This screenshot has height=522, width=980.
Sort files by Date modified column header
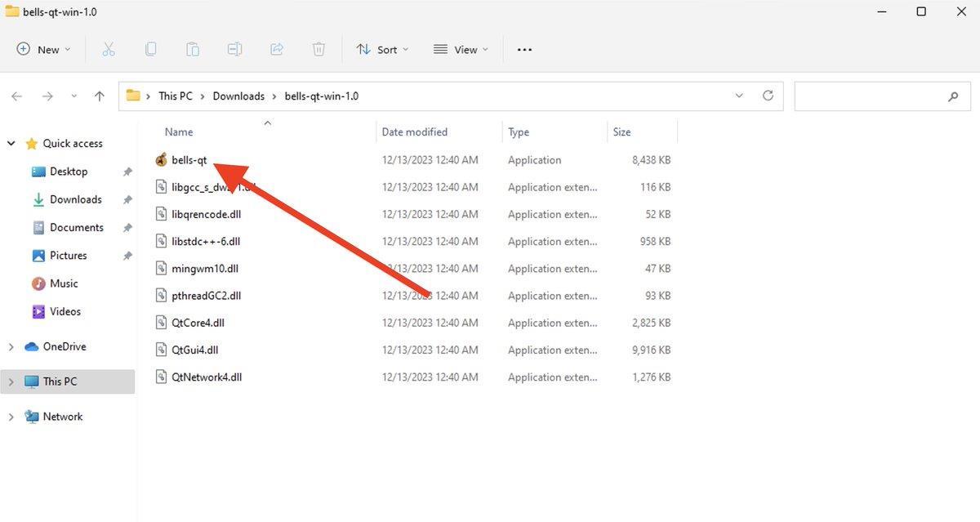(x=415, y=132)
